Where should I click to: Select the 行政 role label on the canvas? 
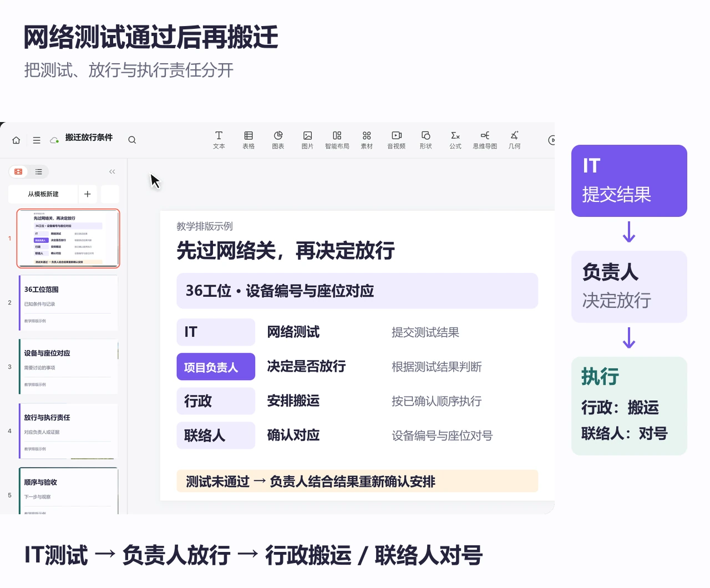click(216, 401)
